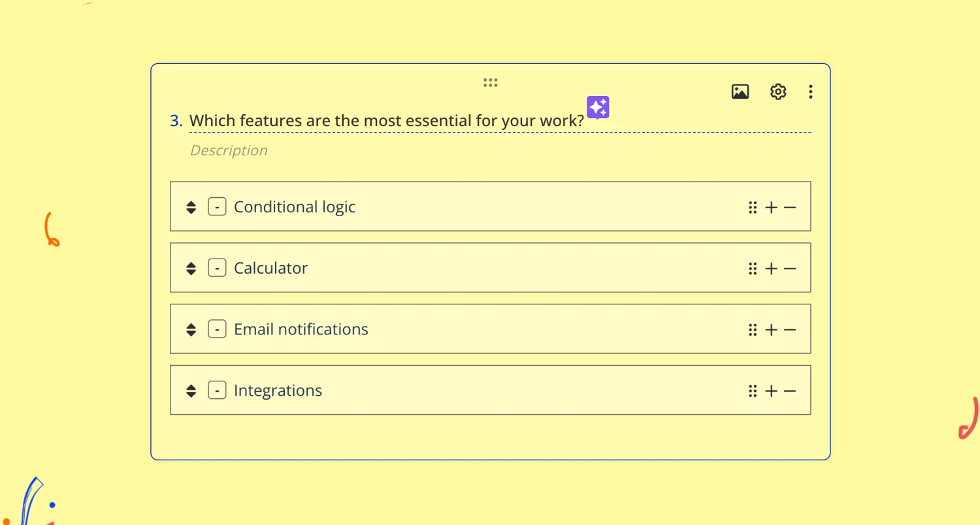Click the drag dots on Conditional logic row
The image size is (980, 525).
(752, 207)
